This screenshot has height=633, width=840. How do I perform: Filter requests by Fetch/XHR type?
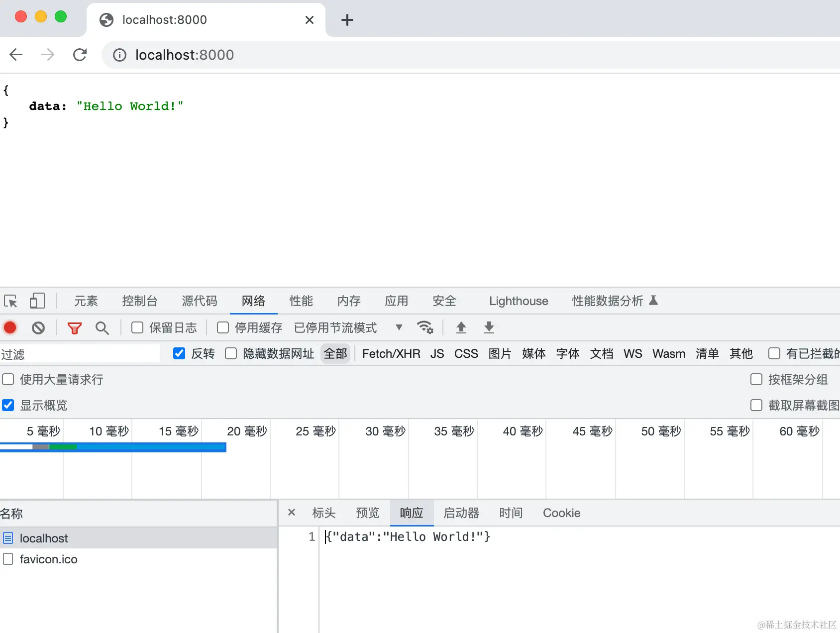pyautogui.click(x=391, y=354)
